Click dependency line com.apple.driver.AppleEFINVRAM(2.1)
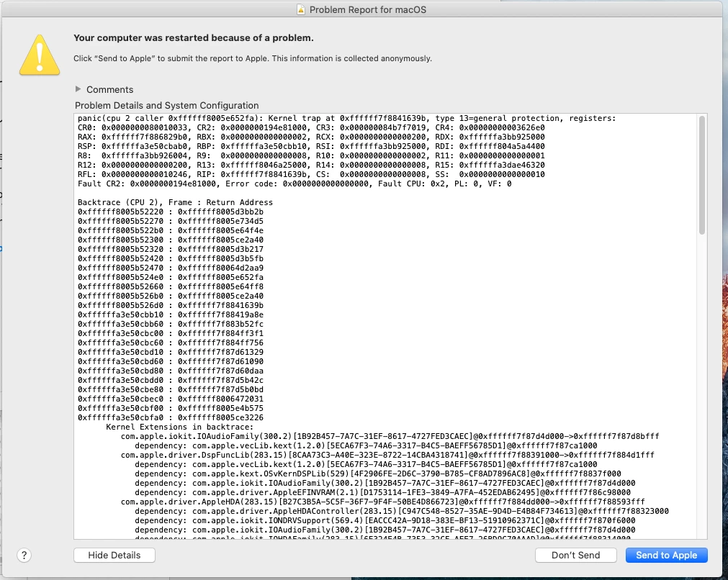The height and width of the screenshot is (580, 728). point(382,493)
